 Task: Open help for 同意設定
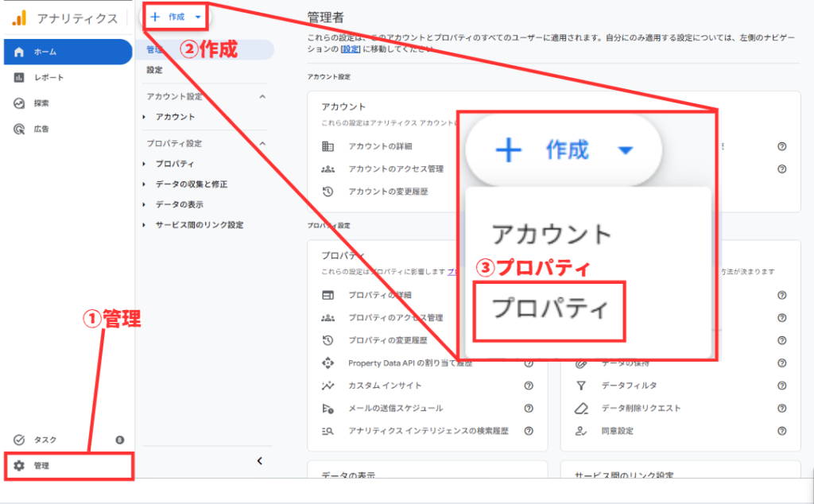click(x=782, y=431)
